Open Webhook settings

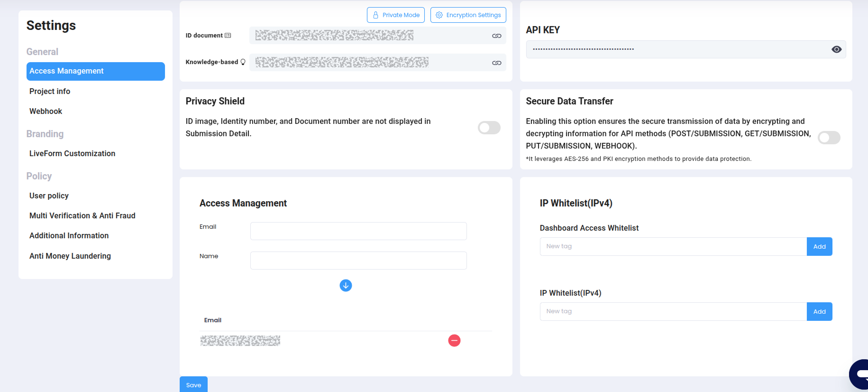[46, 111]
